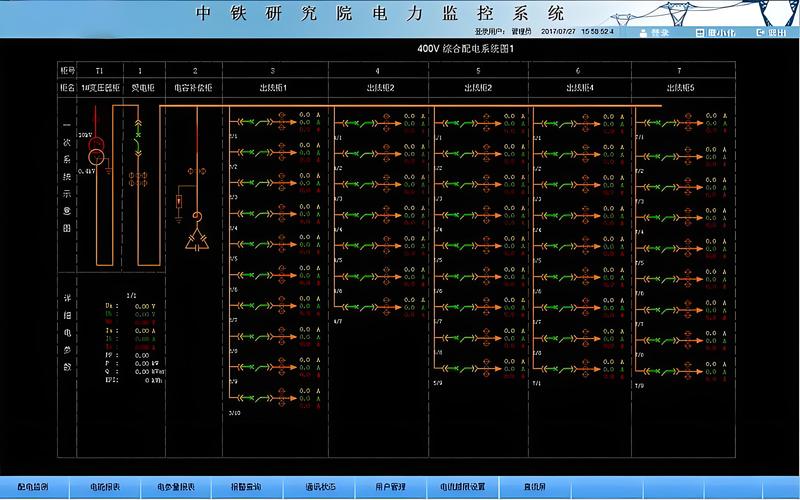Viewport: 800px width, 500px height.
Task: Select the 1#变压器柜 cabinet name cell
Action: pos(99,88)
